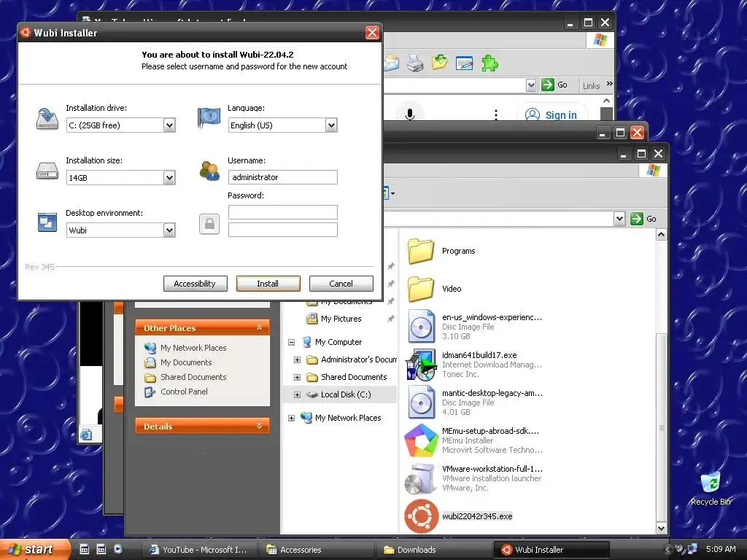Viewport: 747px width, 560px height.
Task: Click Links in Internet Explorer toolbar
Action: pos(591,86)
